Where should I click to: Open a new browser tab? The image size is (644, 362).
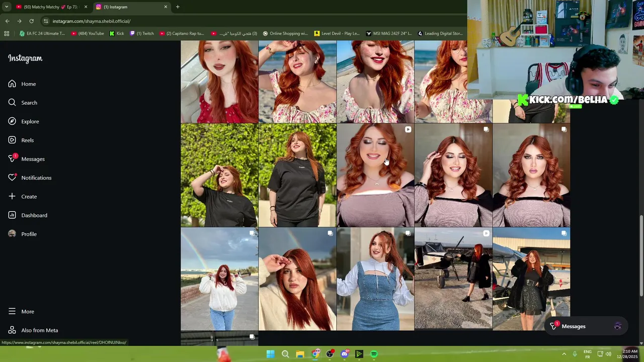(x=178, y=7)
